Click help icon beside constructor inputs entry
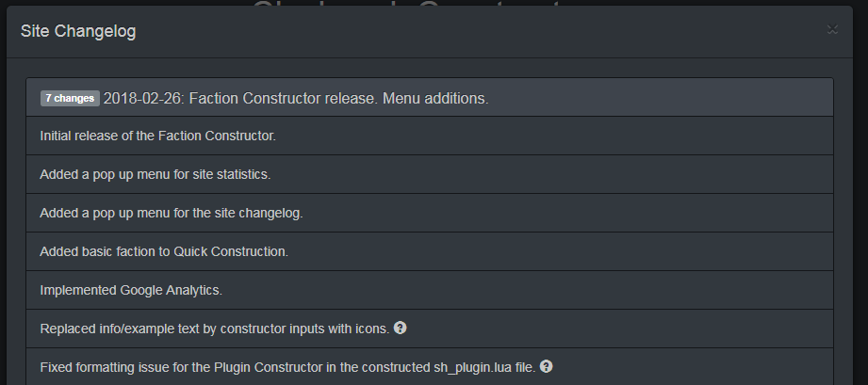The height and width of the screenshot is (385, 868). 401,328
